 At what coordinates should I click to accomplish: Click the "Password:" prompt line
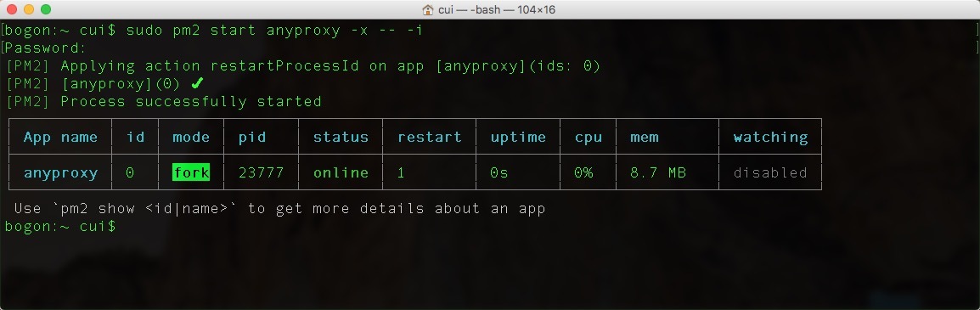point(46,48)
